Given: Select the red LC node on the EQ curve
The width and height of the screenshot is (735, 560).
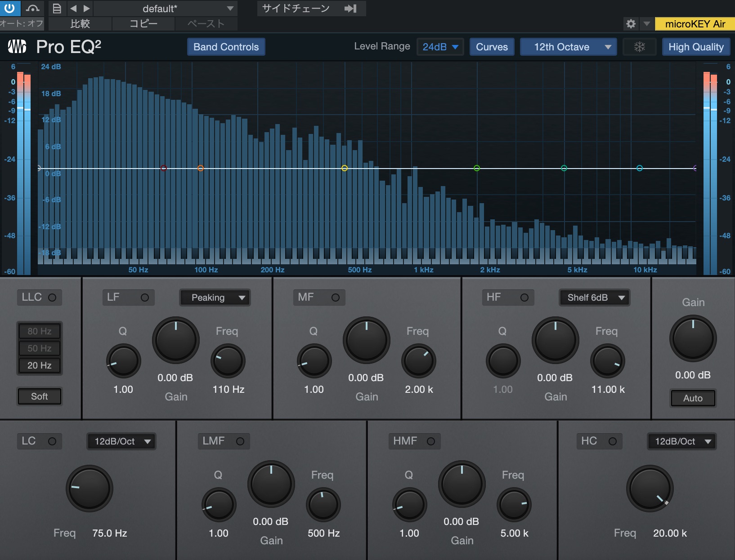Looking at the screenshot, I should tap(164, 168).
